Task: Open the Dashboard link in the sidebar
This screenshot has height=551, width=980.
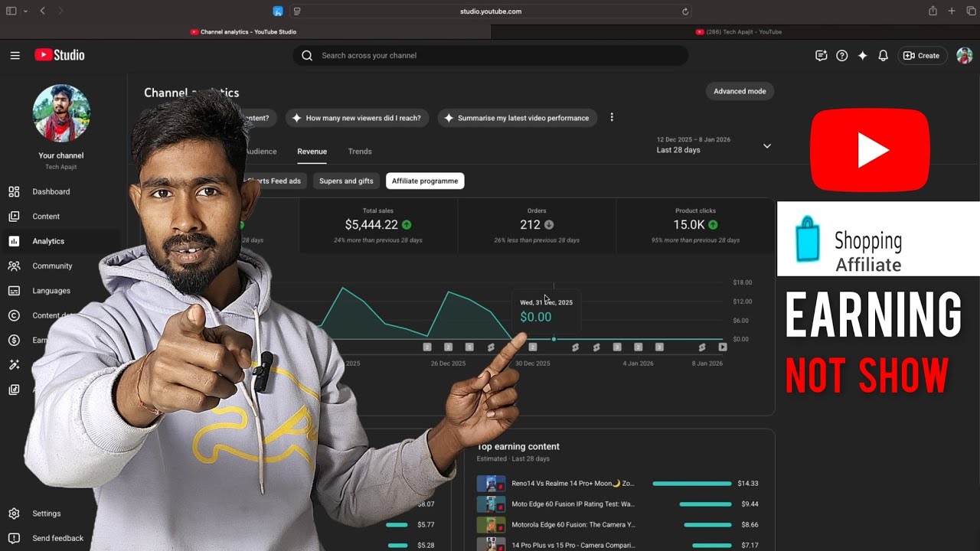Action: coord(51,191)
